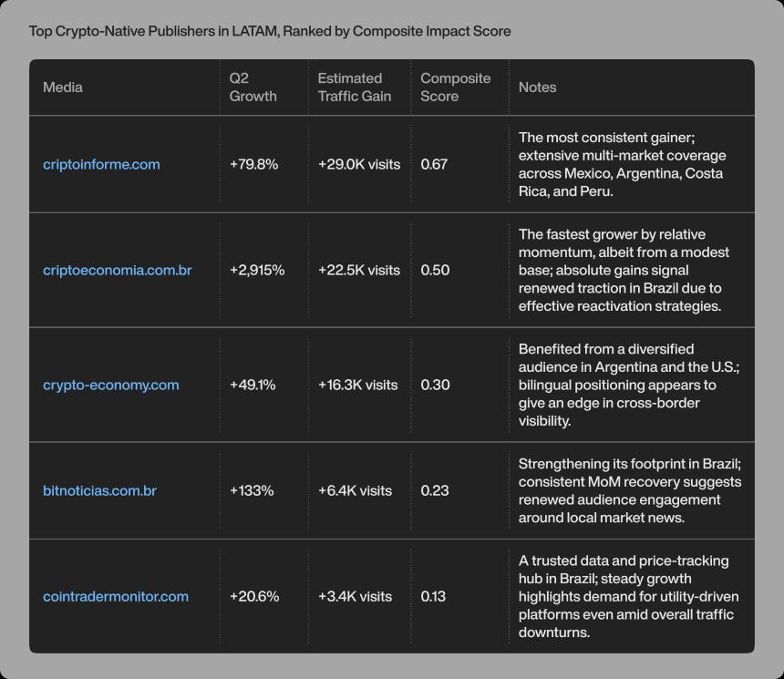Click the Media column header
This screenshot has width=784, height=679.
click(x=63, y=87)
